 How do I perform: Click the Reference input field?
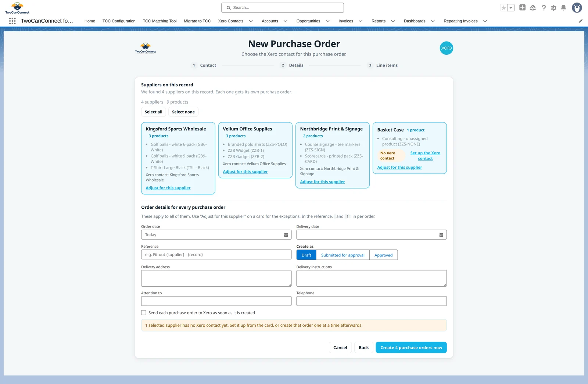click(x=216, y=255)
